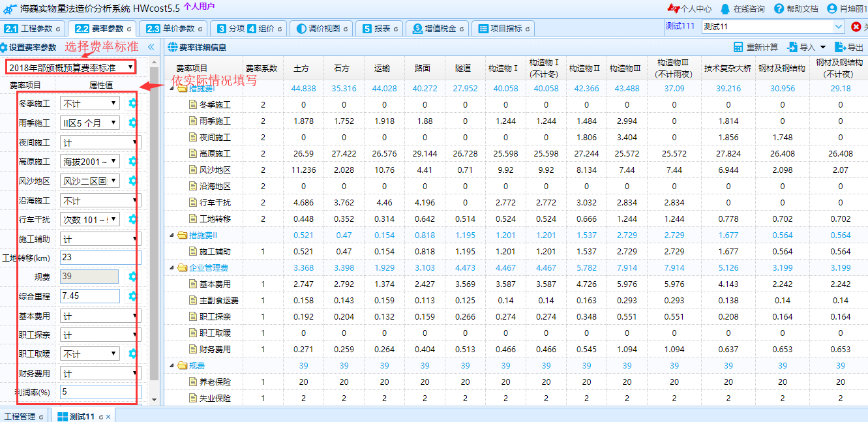Open settings gear for 高原施工

tap(133, 161)
